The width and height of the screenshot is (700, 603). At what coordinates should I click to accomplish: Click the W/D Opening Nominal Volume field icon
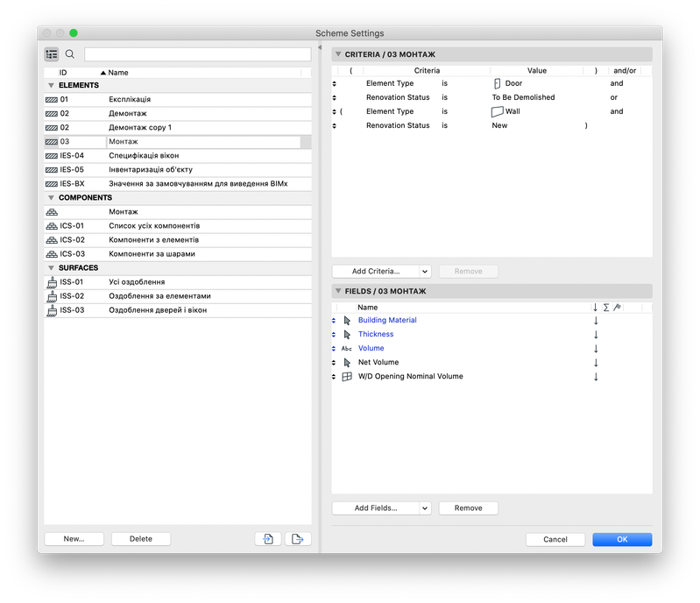347,377
